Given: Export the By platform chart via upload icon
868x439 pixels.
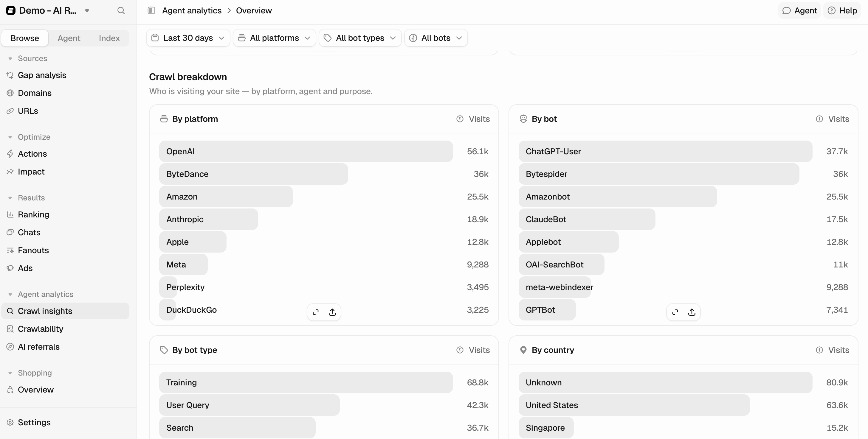Looking at the screenshot, I should tap(332, 312).
